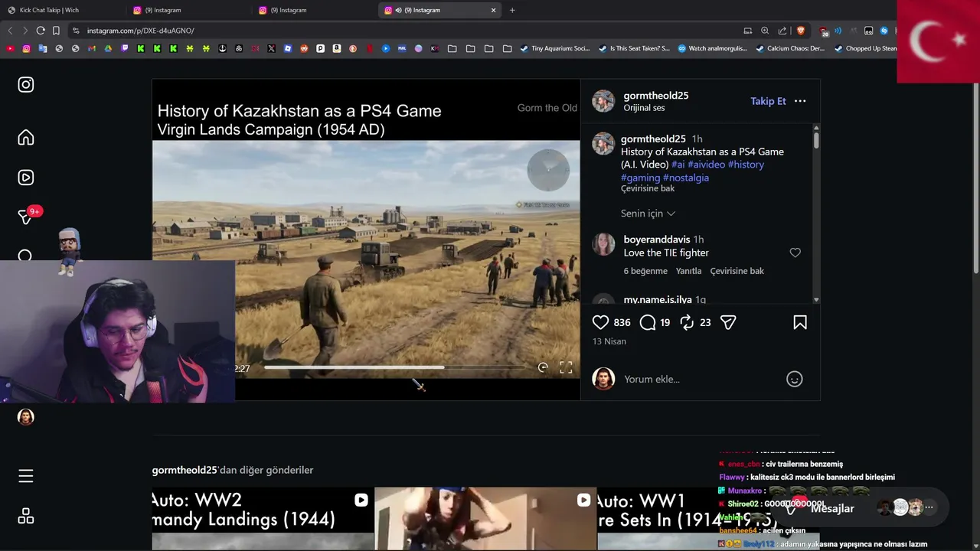Click Çevirisine bak under the caption
Screen dimensions: 980x551
[648, 188]
